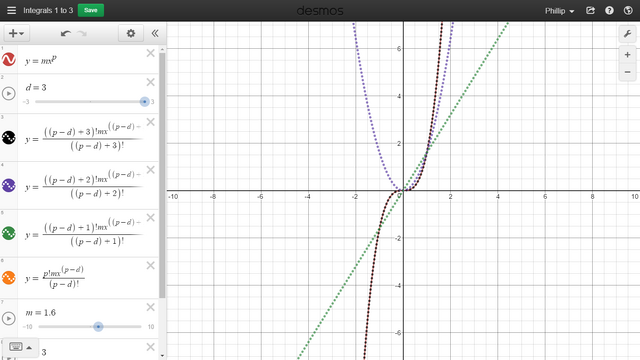The width and height of the screenshot is (640, 360).
Task: Zoom out on the graph
Action: [x=627, y=72]
